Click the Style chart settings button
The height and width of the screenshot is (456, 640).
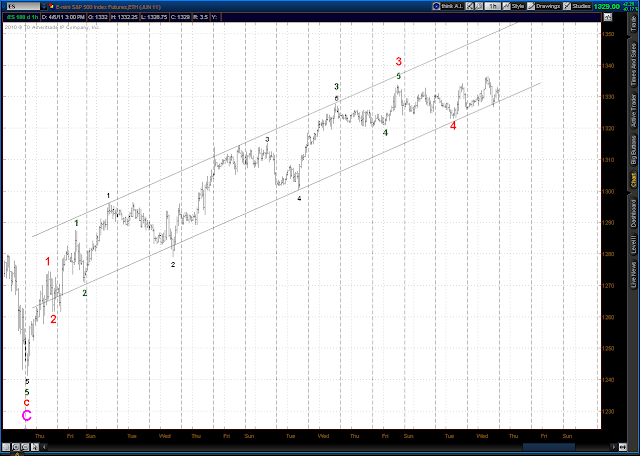(x=513, y=6)
